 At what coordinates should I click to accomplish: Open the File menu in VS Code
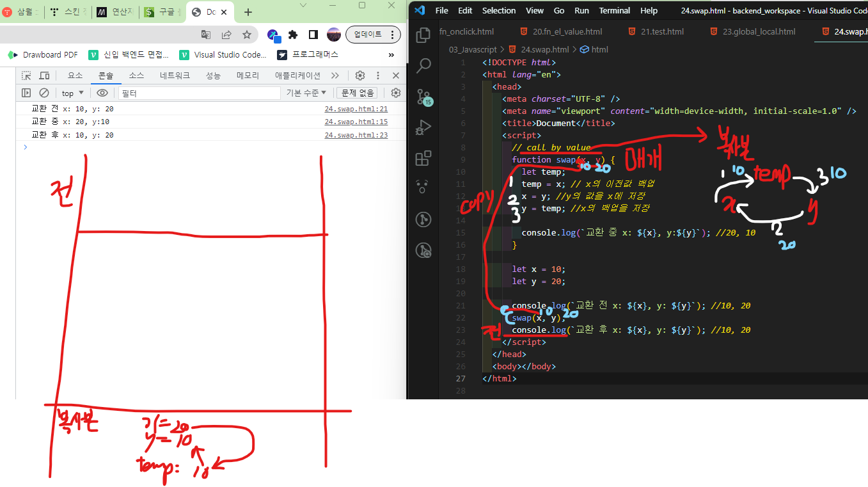[x=441, y=10]
